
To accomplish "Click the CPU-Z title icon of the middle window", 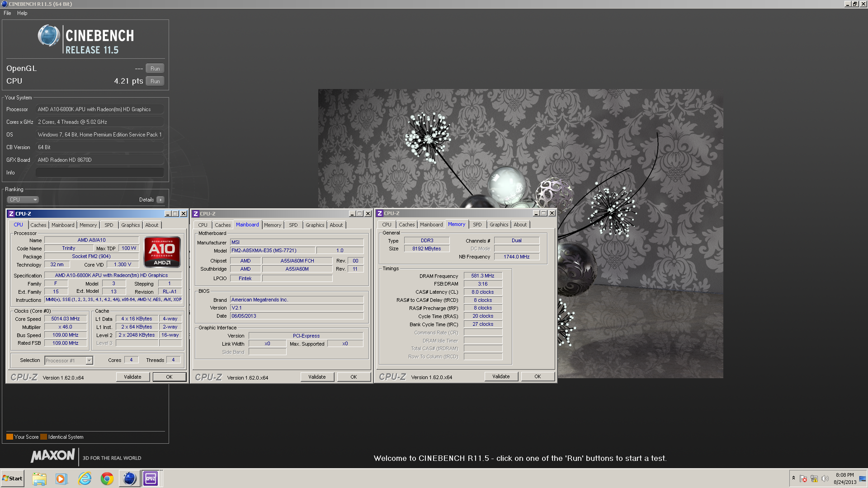I will (196, 214).
